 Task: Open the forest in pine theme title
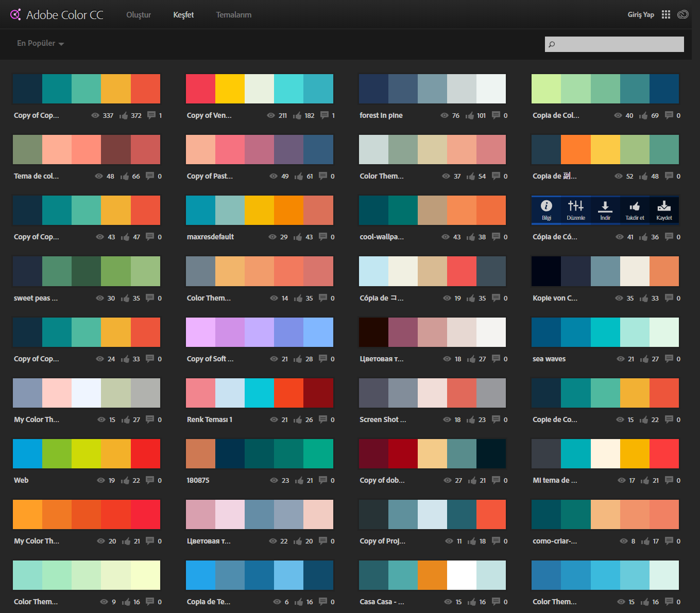click(381, 115)
